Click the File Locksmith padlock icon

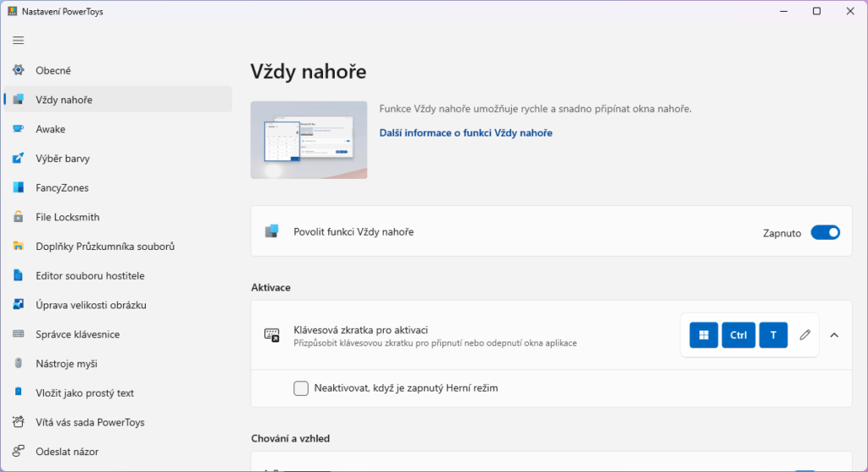19,217
